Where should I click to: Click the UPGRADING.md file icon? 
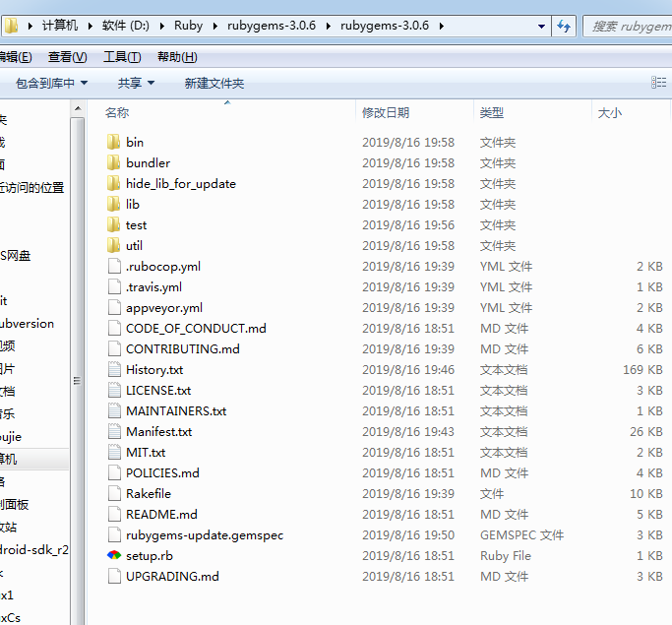[x=114, y=576]
